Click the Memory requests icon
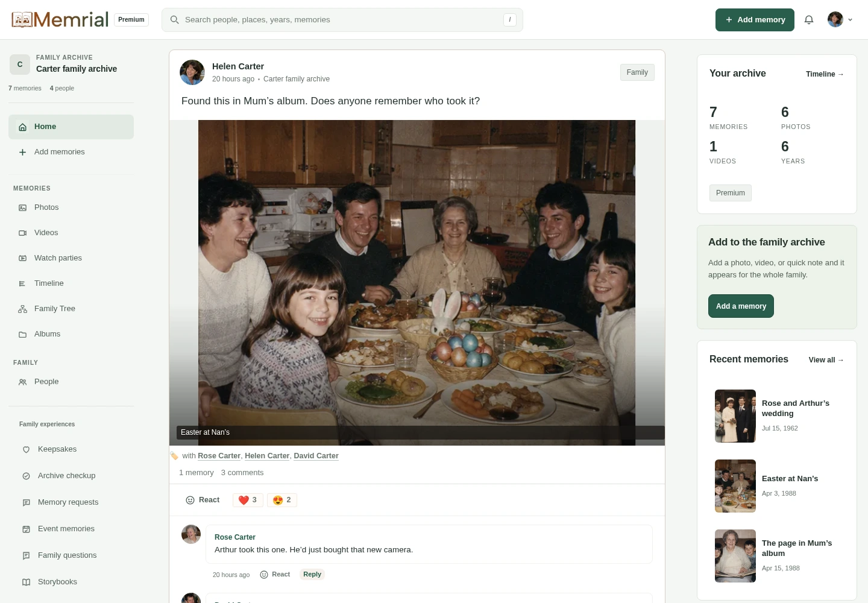 click(26, 502)
